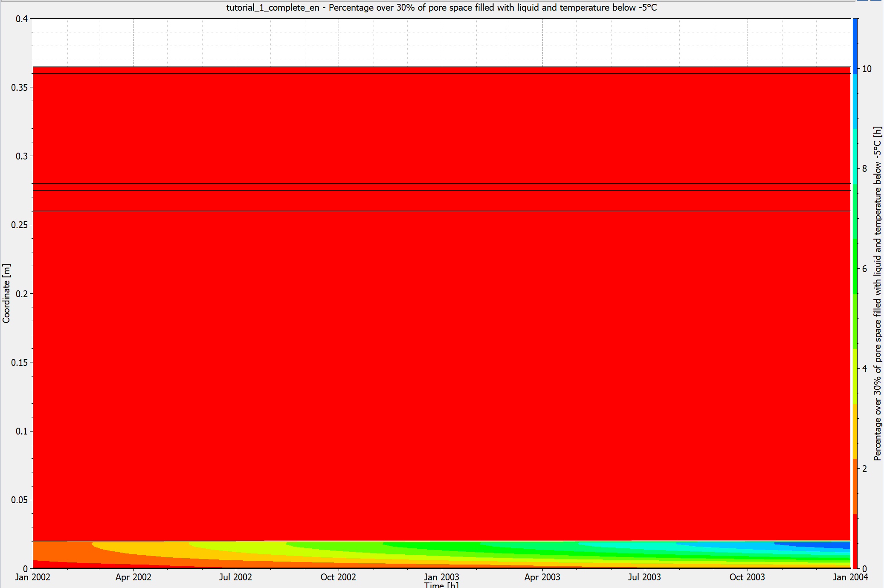Click the 'Apr 2002' x-axis tick label

pos(133,577)
